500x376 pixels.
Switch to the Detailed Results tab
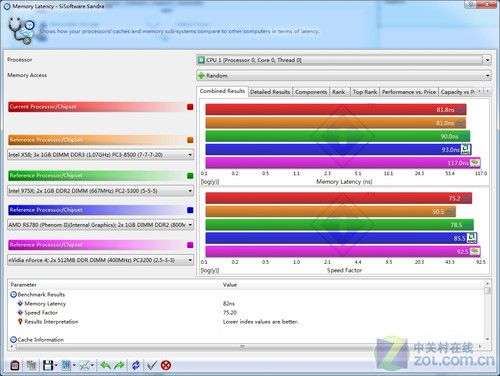(270, 92)
